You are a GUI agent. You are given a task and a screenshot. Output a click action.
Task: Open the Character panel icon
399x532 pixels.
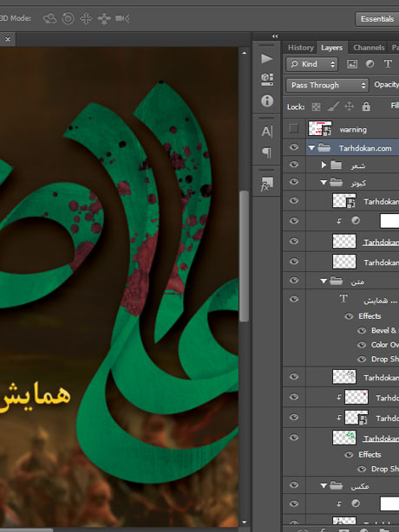(x=267, y=132)
